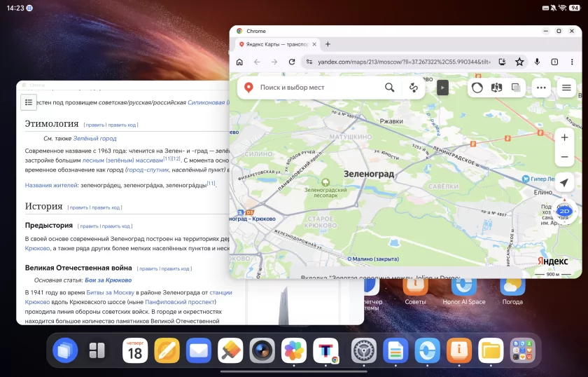Open the route builder icon
The width and height of the screenshot is (588, 377).
tap(414, 88)
